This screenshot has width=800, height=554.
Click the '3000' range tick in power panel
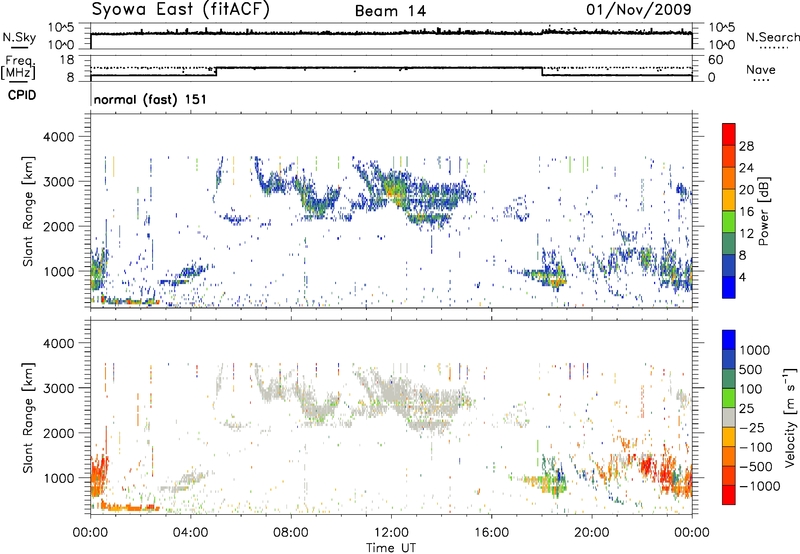(x=59, y=182)
